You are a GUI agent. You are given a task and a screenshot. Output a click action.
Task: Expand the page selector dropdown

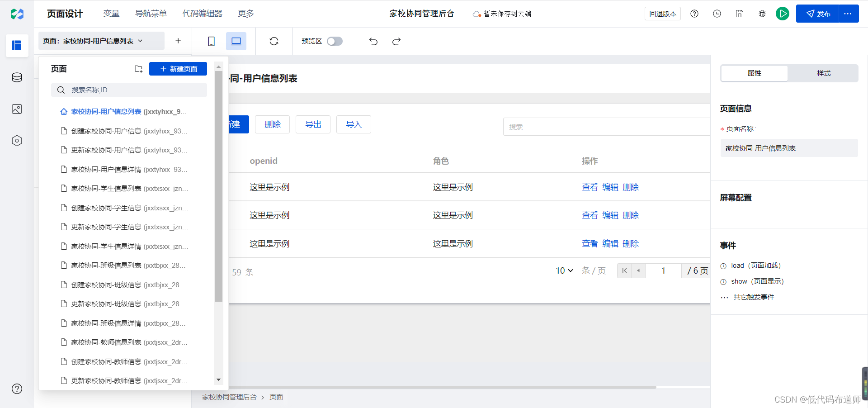101,41
